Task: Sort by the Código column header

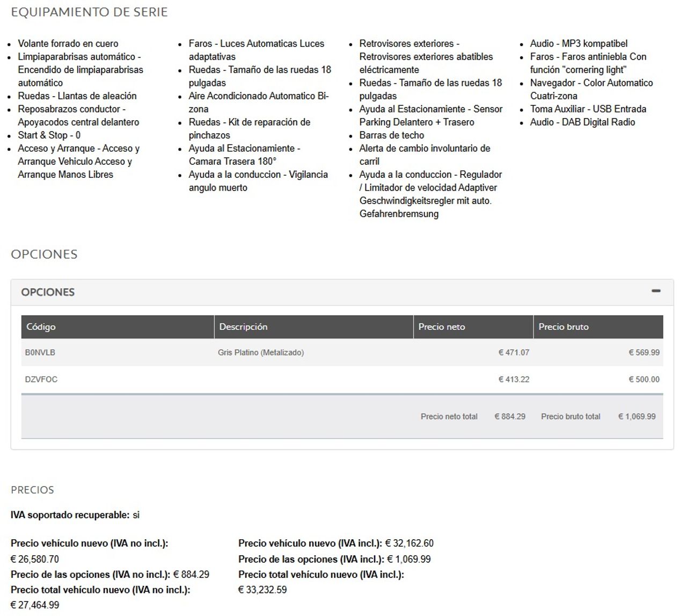Action: 41,327
